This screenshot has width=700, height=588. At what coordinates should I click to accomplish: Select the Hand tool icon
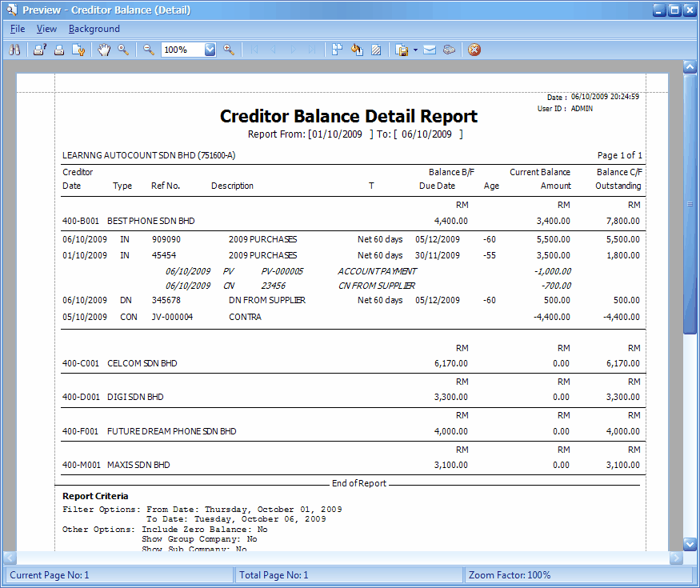click(104, 50)
